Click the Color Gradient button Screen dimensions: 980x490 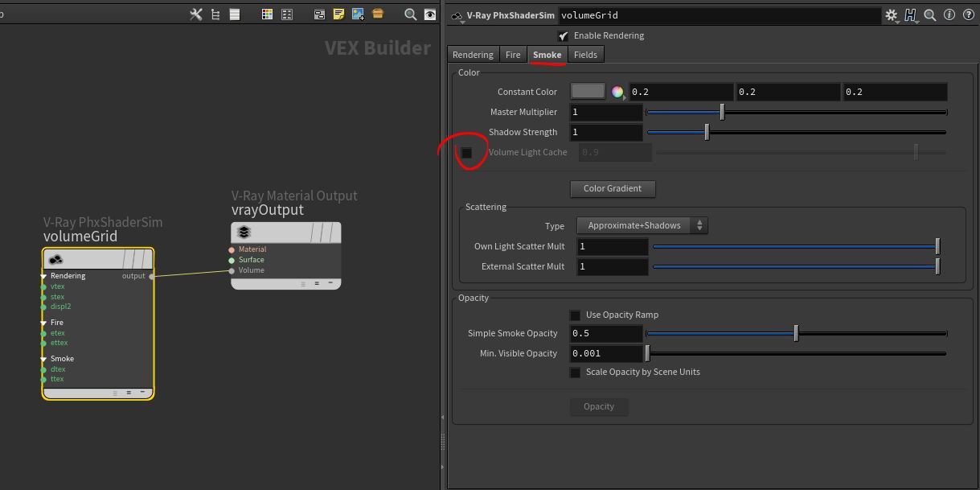pos(613,189)
